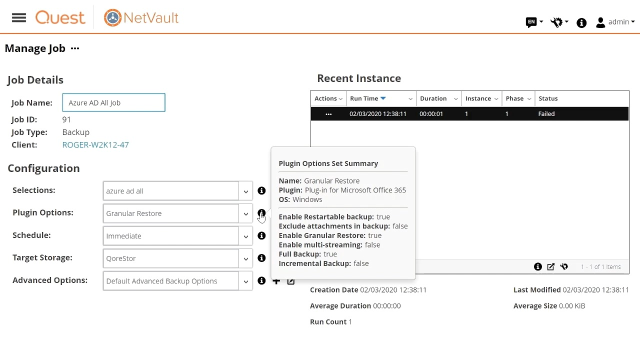Click table footer information icon
640x360 pixels.
(x=538, y=267)
